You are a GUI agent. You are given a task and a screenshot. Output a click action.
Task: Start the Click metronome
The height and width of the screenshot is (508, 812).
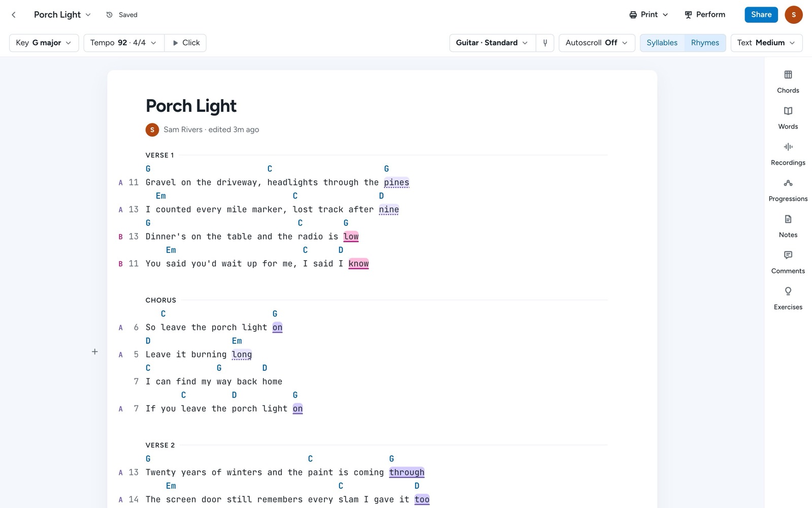pyautogui.click(x=186, y=43)
